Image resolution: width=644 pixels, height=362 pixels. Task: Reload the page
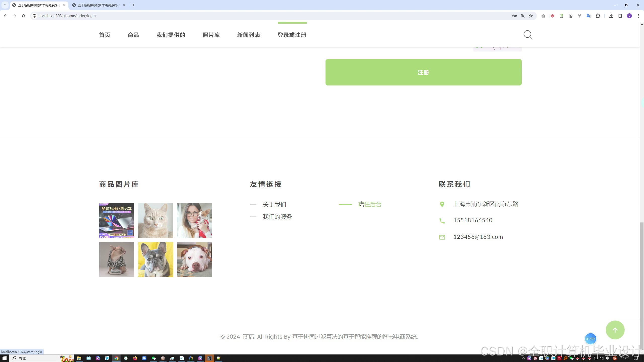[x=24, y=16]
